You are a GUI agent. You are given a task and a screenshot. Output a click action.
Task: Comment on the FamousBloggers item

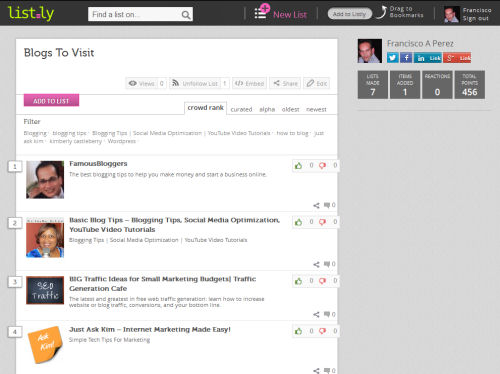tap(329, 205)
